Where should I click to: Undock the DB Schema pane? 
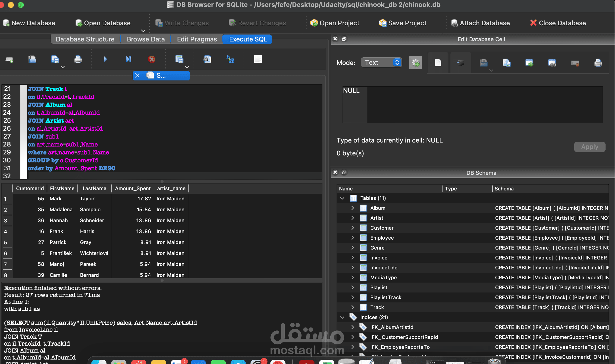(344, 173)
